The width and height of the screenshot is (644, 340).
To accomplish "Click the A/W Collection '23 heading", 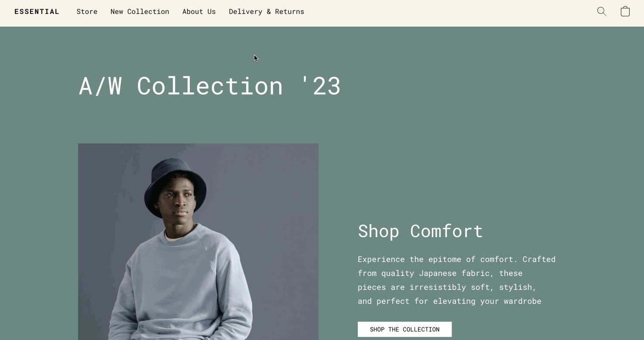I will pos(210,86).
